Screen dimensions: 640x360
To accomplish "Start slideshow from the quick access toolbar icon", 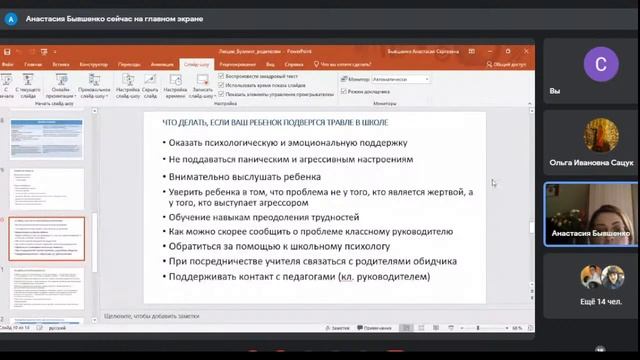I will click(x=44, y=52).
